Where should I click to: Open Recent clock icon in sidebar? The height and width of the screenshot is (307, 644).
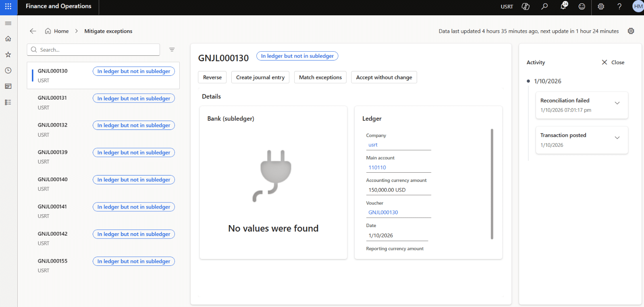[8, 71]
